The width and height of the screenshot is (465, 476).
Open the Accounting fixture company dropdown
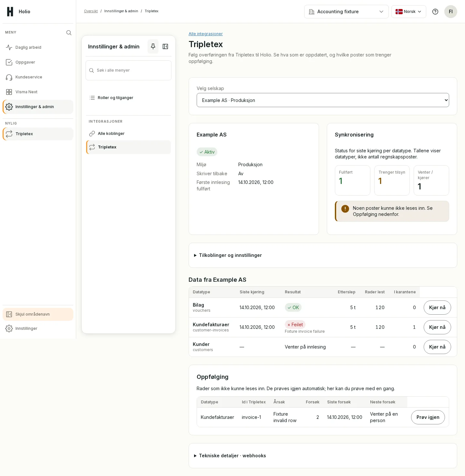click(x=346, y=12)
